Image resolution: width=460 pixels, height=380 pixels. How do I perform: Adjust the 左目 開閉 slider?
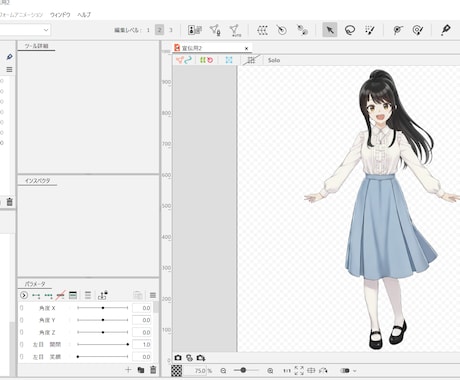click(x=103, y=344)
